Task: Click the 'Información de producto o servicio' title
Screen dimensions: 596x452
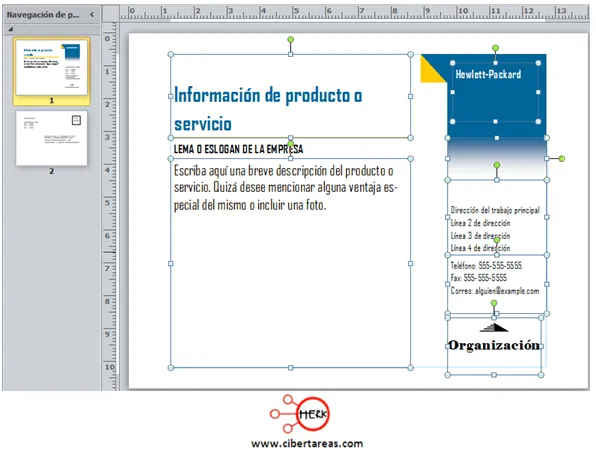Action: pyautogui.click(x=268, y=109)
